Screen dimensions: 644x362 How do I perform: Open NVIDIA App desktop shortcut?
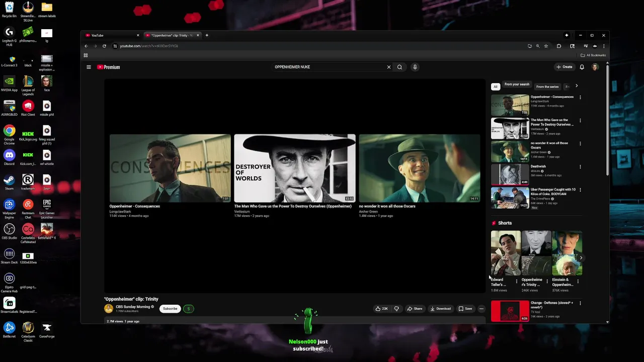click(9, 83)
